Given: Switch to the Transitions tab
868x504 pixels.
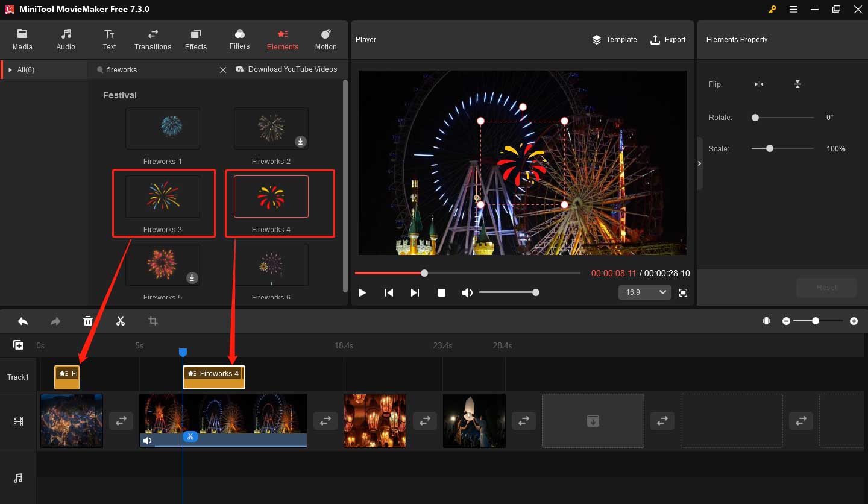Looking at the screenshot, I should pos(153,39).
